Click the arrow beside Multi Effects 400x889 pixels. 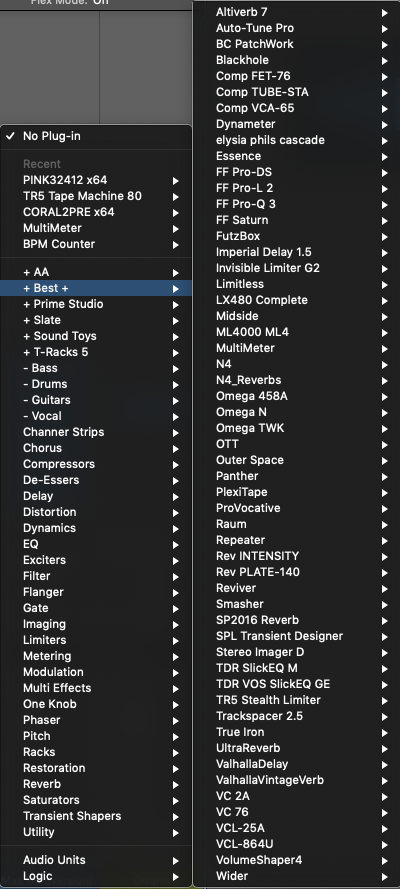pyautogui.click(x=176, y=688)
